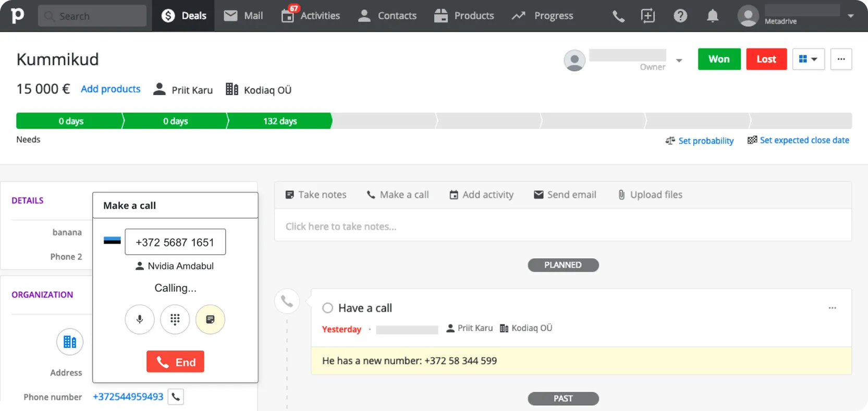The height and width of the screenshot is (411, 868).
Task: Open the Products menu
Action: point(464,16)
